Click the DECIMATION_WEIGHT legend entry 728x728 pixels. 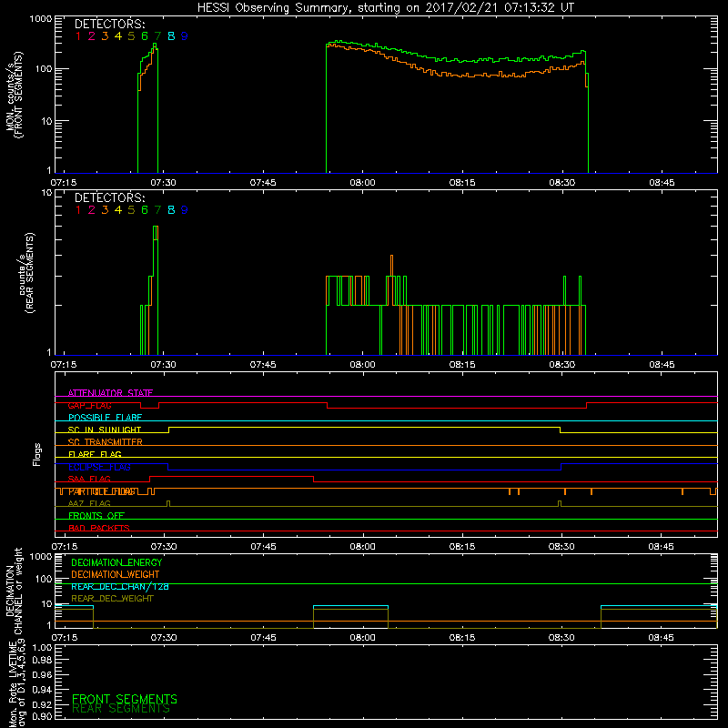pyautogui.click(x=116, y=575)
